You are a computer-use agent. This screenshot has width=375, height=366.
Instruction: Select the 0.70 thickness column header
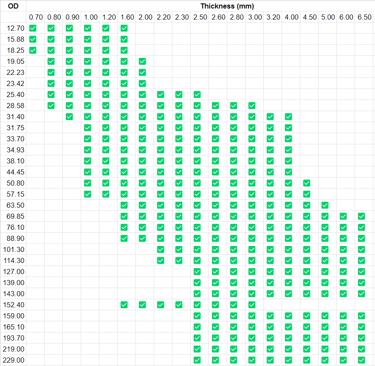click(36, 17)
